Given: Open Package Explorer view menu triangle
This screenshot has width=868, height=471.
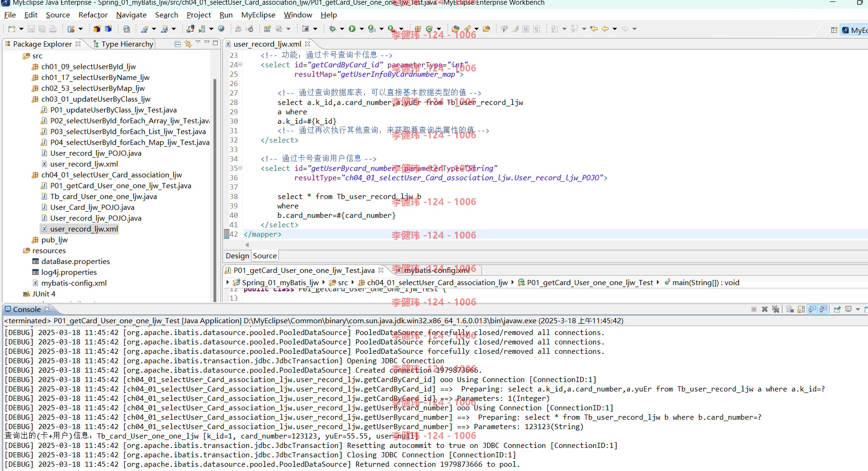Looking at the screenshot, I should pos(198,43).
